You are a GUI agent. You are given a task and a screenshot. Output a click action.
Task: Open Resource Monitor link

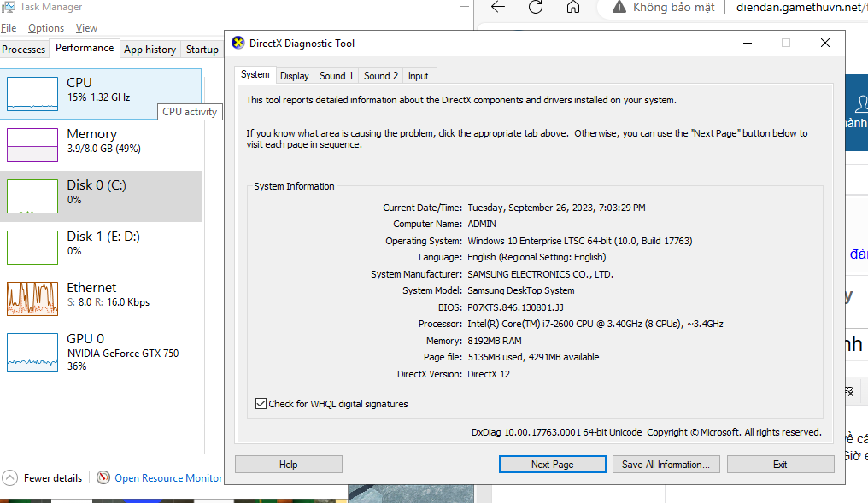pos(168,478)
